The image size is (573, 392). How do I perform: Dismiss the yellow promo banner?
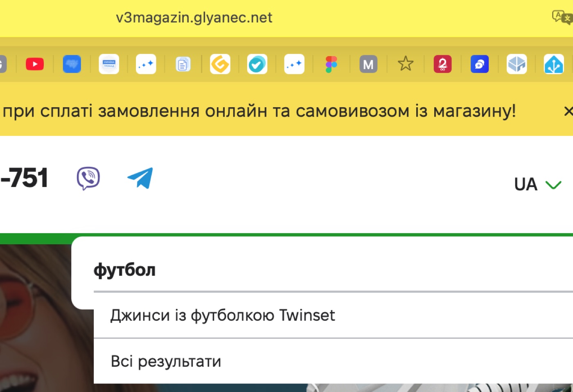click(x=568, y=111)
